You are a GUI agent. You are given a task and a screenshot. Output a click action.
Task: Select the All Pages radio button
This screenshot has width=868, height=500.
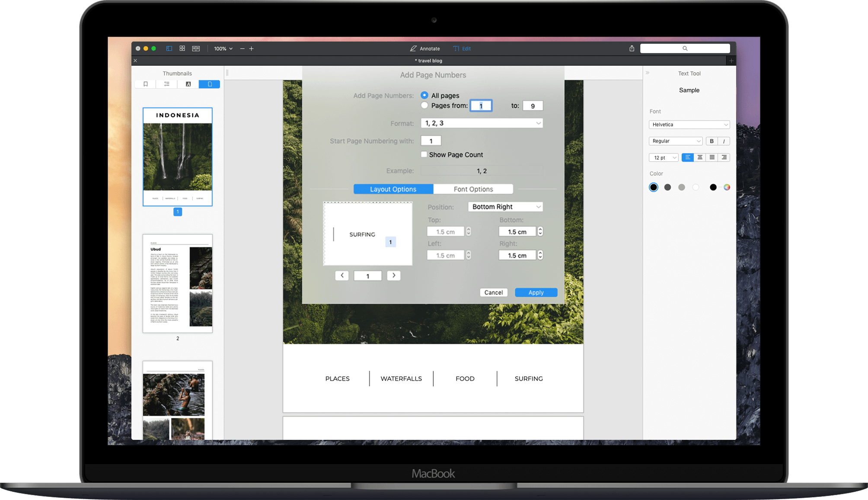(424, 96)
